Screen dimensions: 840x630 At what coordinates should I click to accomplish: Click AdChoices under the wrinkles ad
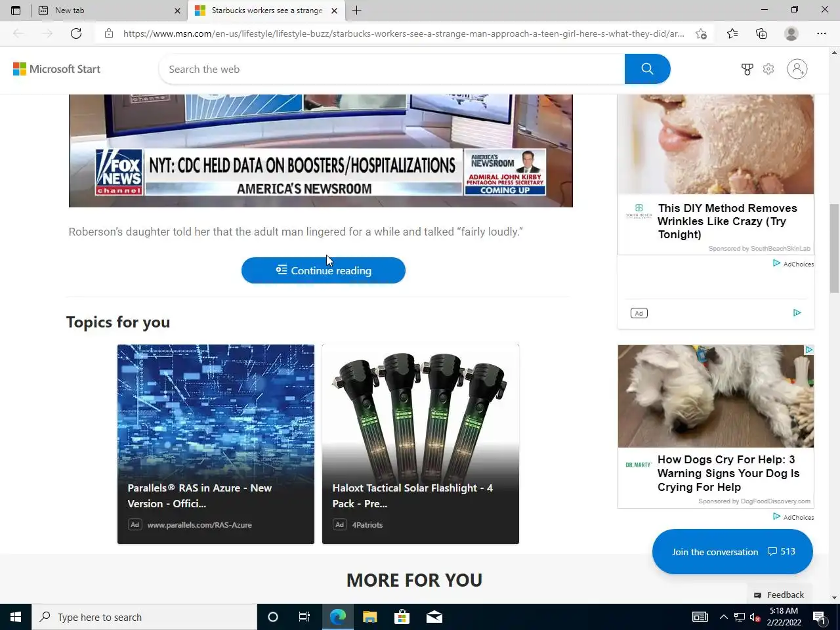[793, 264]
